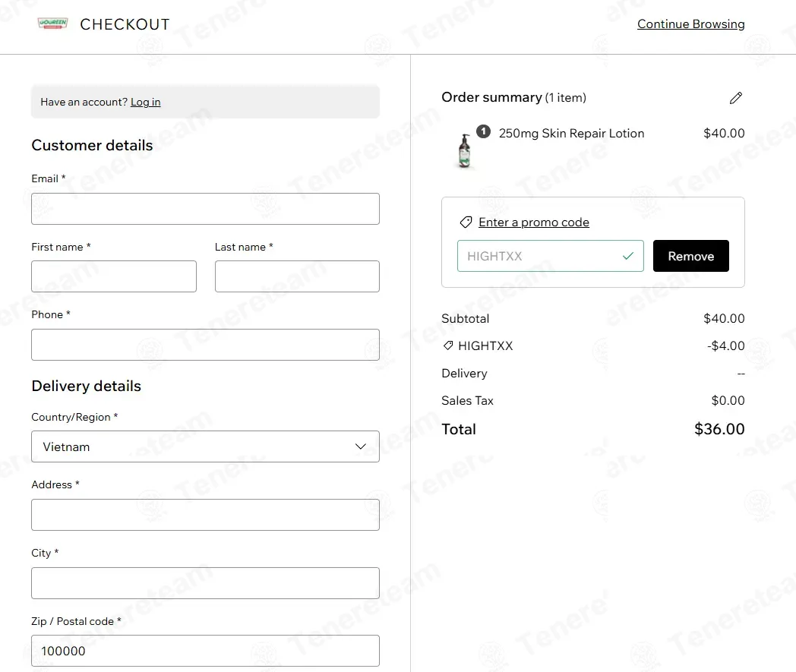Open the Skin Repair Lotion product thumbnail
This screenshot has width=796, height=672.
[x=465, y=151]
